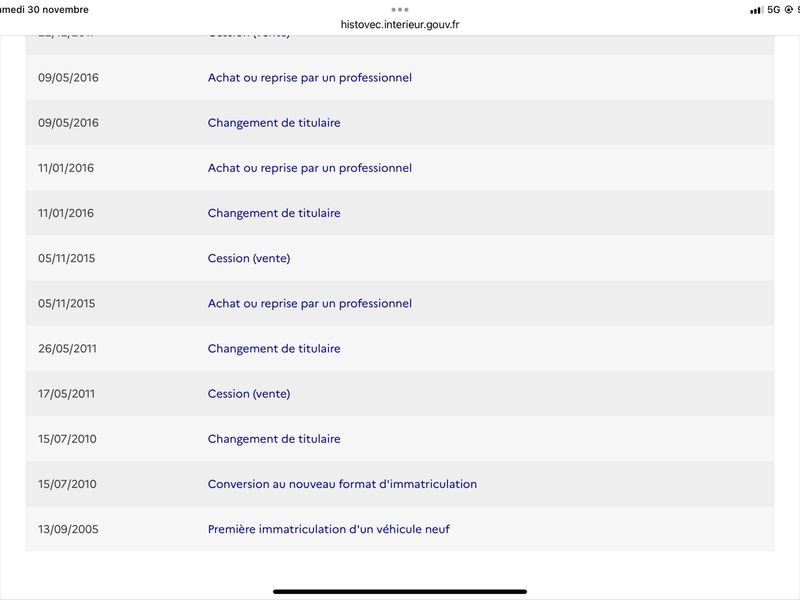Tap the date in the status bar
Screen dimensions: 800x600
tap(44, 10)
